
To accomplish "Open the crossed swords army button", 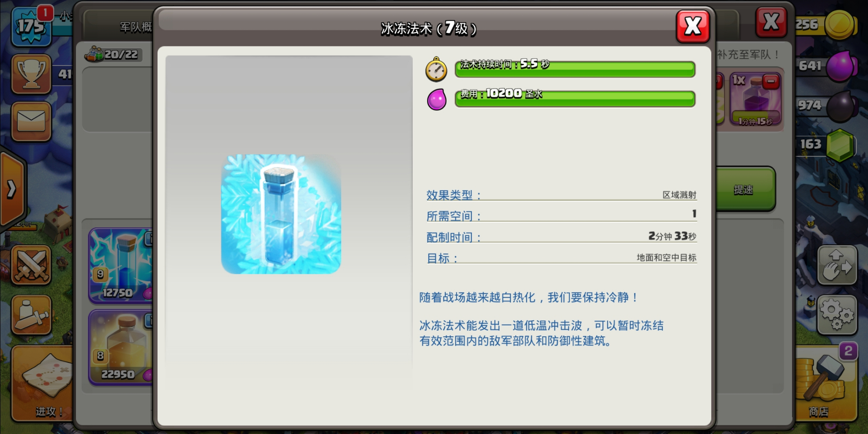I will tap(31, 265).
